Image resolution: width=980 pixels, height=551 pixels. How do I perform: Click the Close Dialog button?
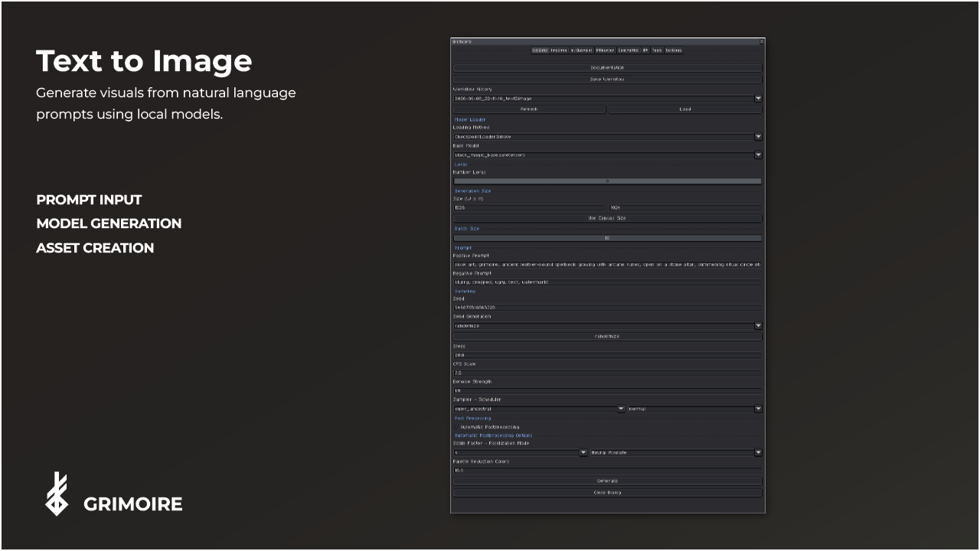pyautogui.click(x=608, y=493)
